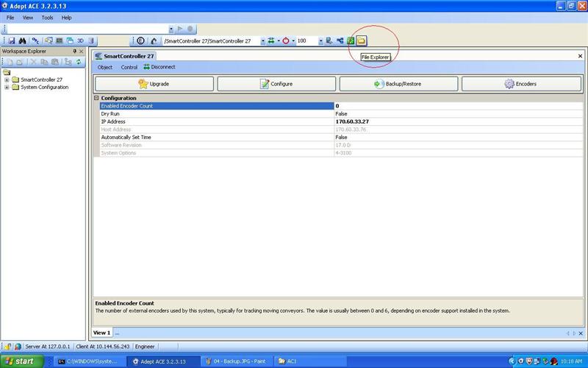Click Engineer access level in status bar
The height and width of the screenshot is (368, 588).
coord(145,347)
